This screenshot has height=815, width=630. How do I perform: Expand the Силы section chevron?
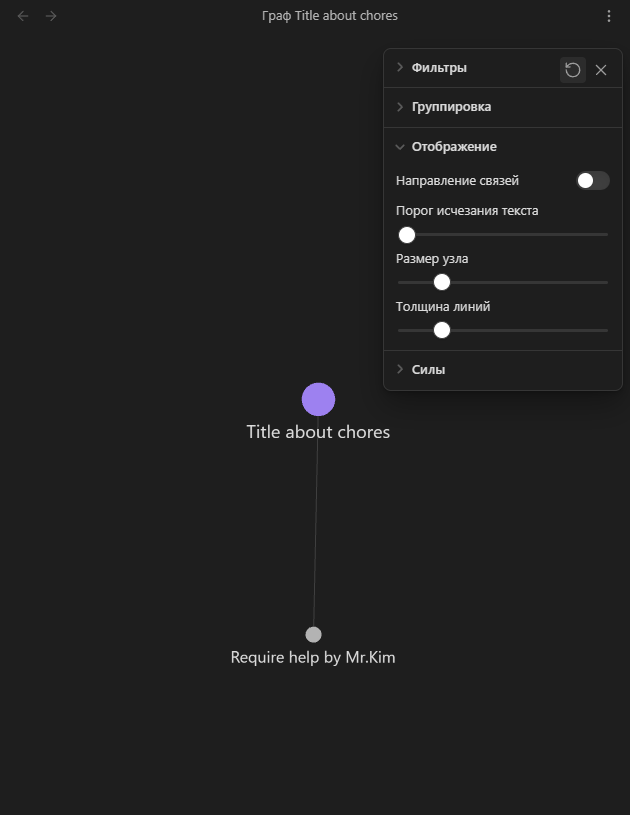pos(400,369)
